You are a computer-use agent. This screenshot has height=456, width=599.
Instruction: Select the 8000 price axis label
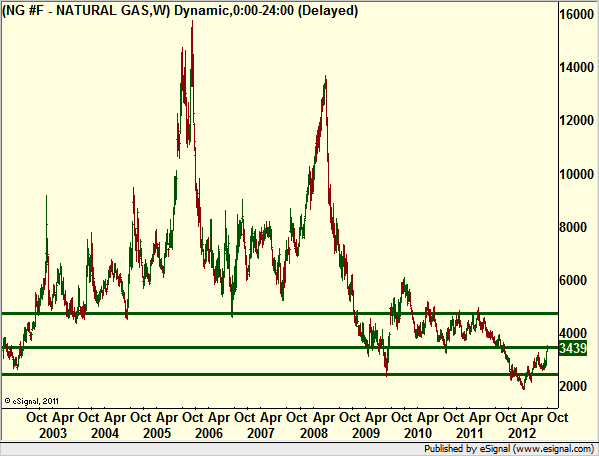pyautogui.click(x=573, y=227)
